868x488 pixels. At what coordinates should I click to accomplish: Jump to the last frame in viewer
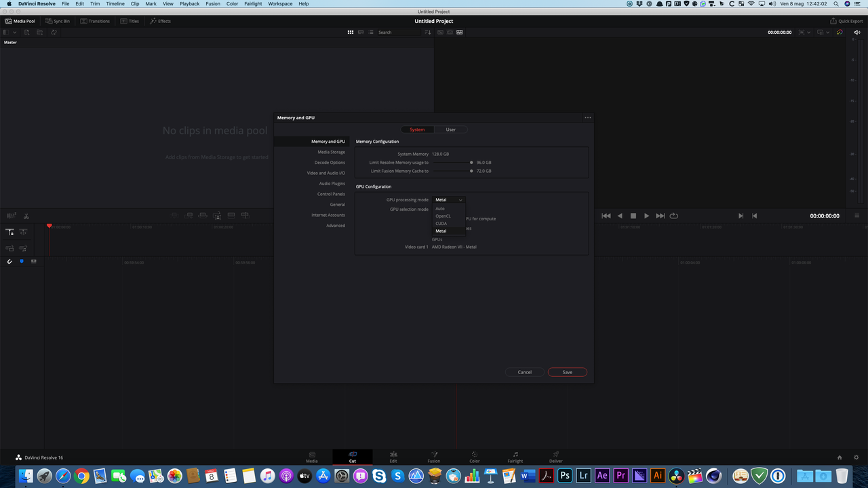660,216
